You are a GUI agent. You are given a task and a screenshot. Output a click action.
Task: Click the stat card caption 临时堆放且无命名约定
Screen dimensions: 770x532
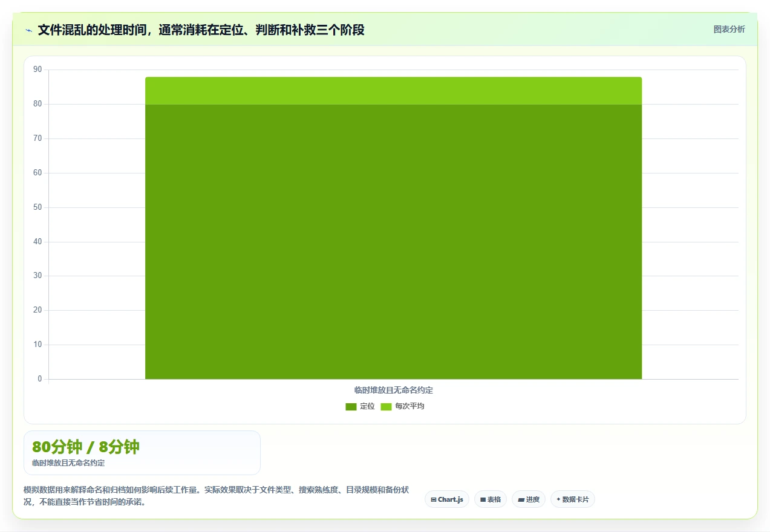point(68,463)
